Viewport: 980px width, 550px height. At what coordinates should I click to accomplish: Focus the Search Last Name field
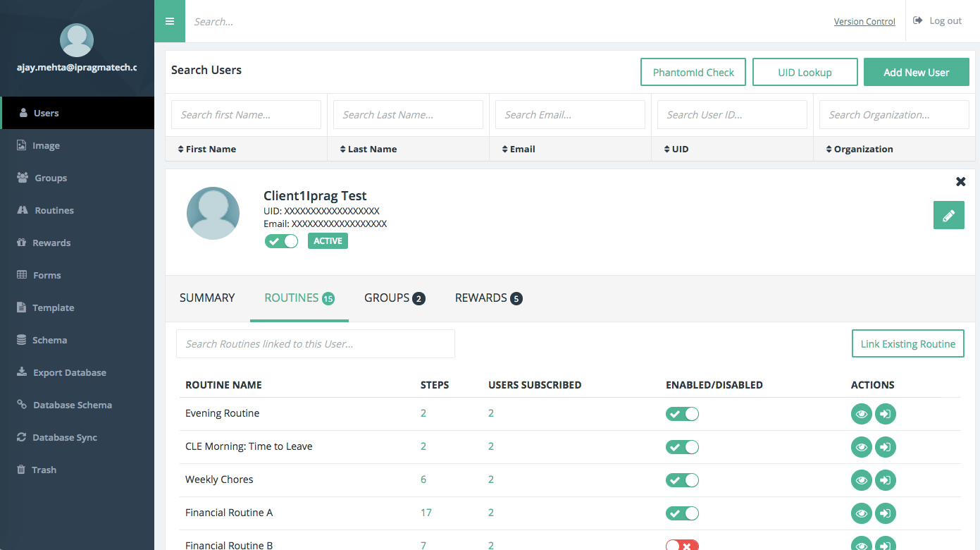pyautogui.click(x=408, y=114)
